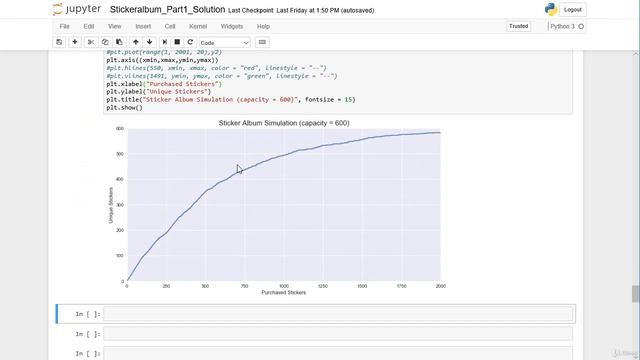Image resolution: width=640 pixels, height=360 pixels.
Task: Click the Python 3 kernel name
Action: [x=562, y=27]
